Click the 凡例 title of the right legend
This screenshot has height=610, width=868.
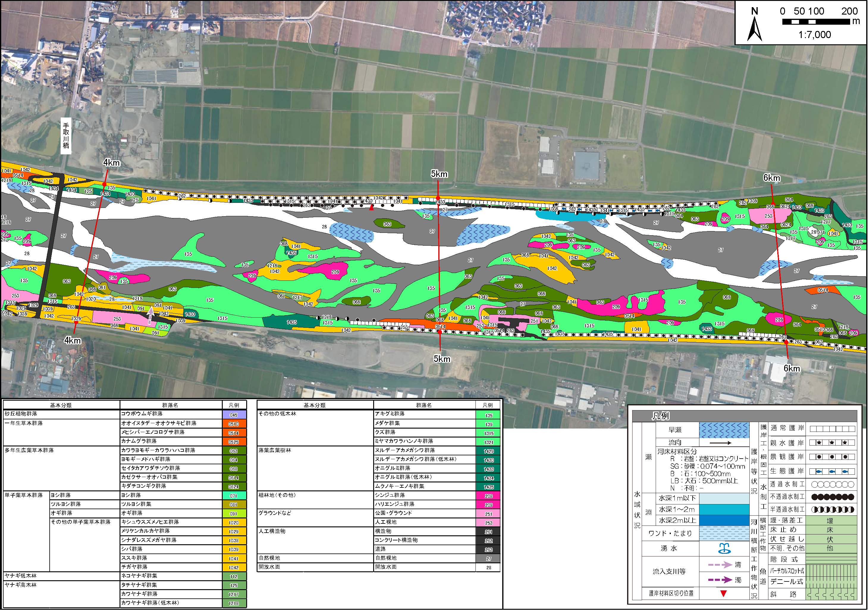point(660,416)
